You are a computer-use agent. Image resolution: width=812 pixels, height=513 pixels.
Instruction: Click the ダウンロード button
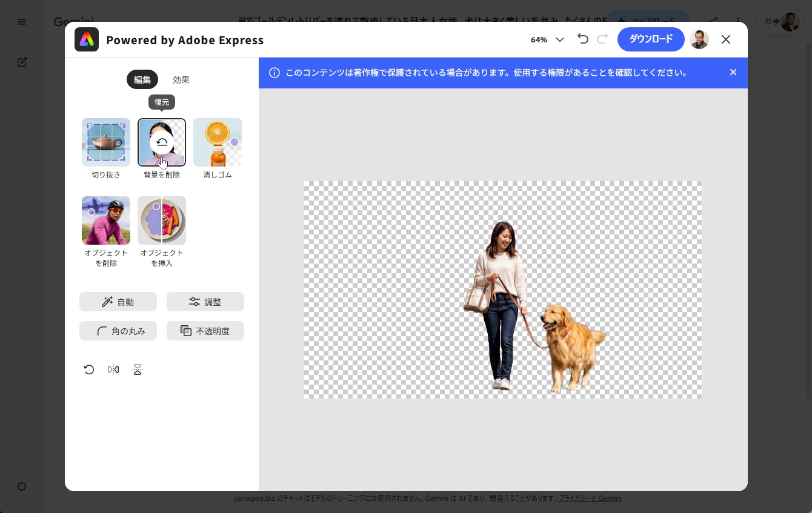(651, 39)
